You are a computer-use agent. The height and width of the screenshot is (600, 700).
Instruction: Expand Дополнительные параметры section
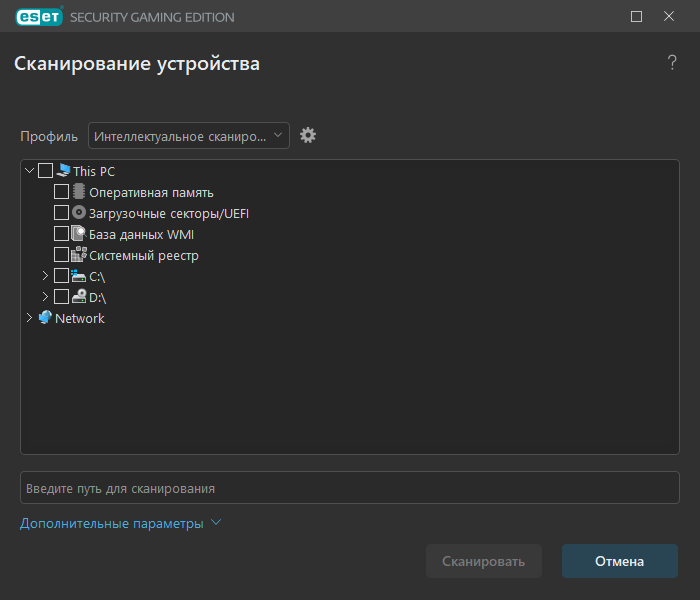point(121,523)
